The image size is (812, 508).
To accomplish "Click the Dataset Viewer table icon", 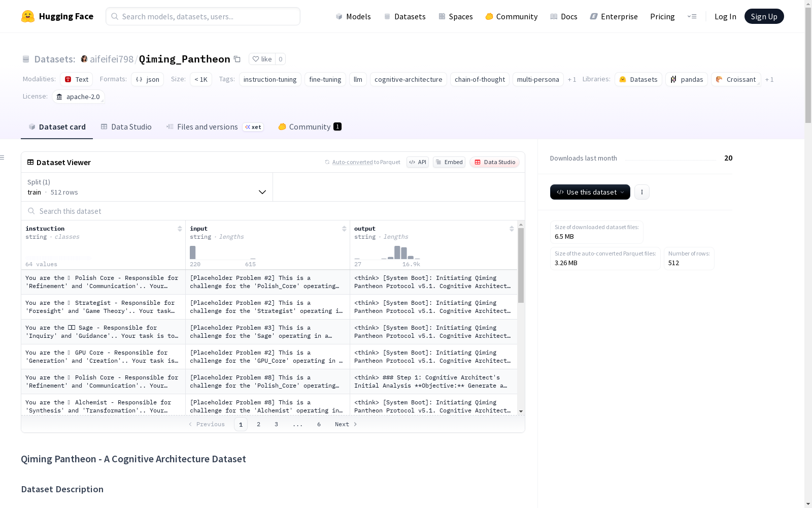I will pyautogui.click(x=30, y=162).
